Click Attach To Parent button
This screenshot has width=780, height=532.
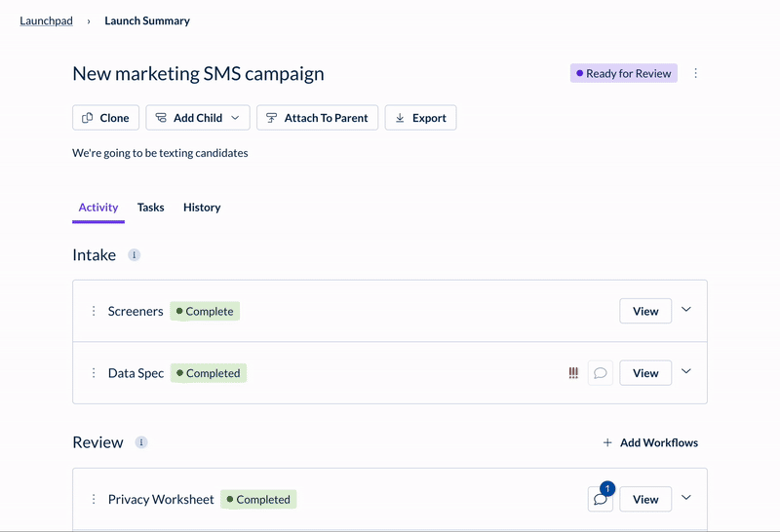click(x=318, y=118)
